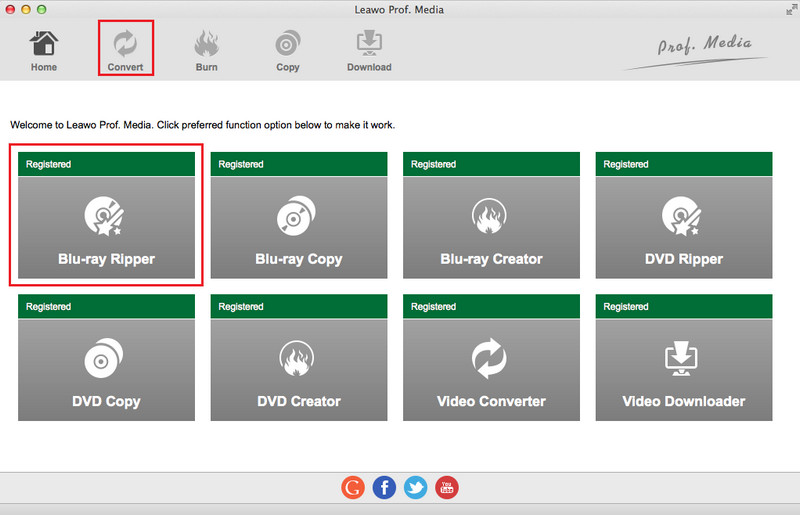800x515 pixels.
Task: Open the Facebook social icon
Action: point(384,487)
